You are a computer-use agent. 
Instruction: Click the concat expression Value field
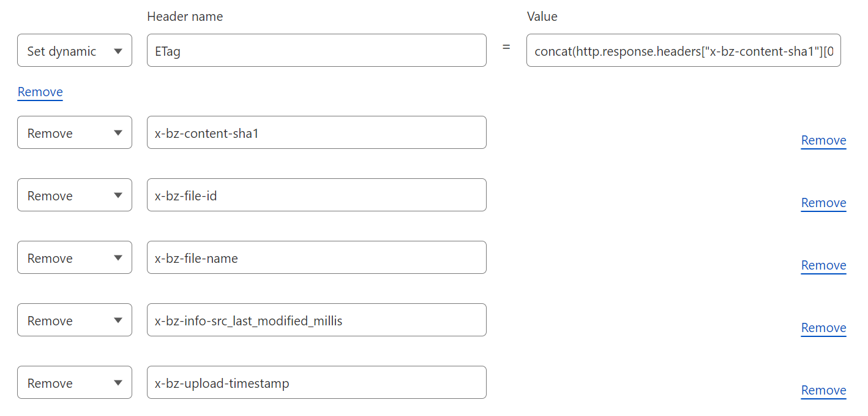tap(683, 51)
